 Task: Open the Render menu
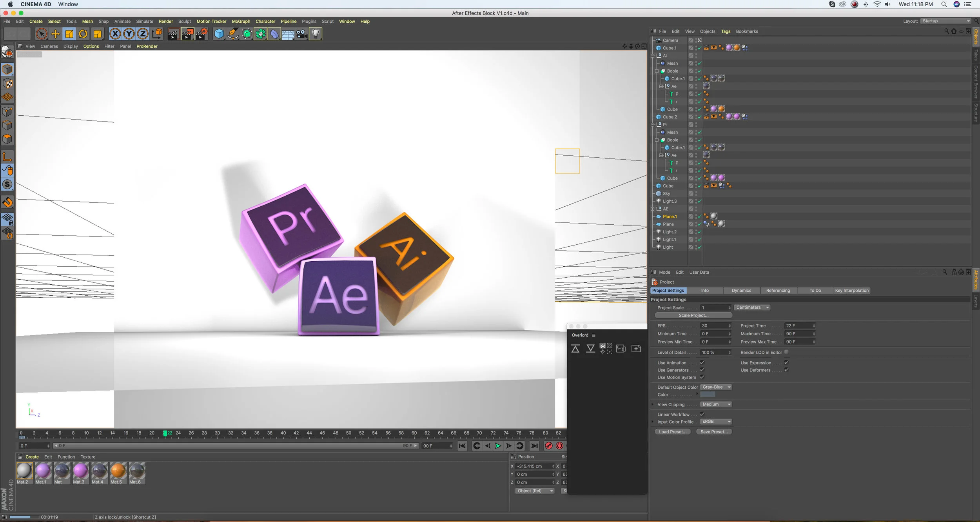point(165,22)
